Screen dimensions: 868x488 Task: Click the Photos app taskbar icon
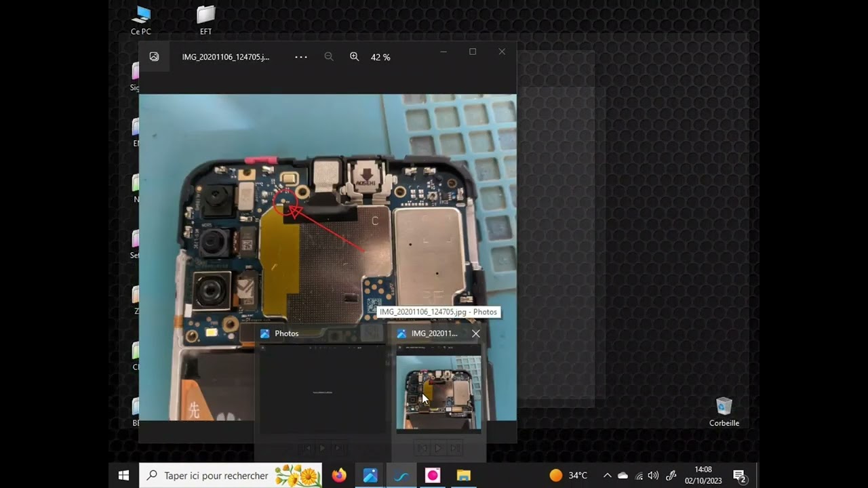[x=370, y=476]
